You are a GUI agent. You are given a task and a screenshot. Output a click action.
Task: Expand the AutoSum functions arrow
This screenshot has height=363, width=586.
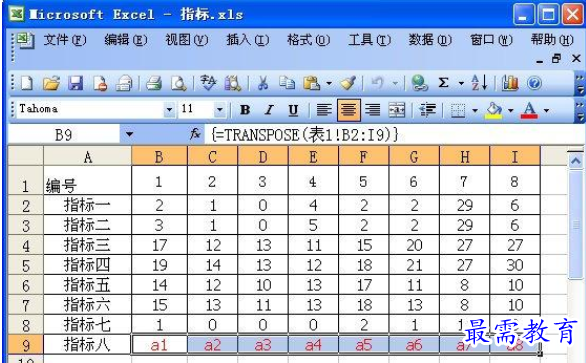point(461,83)
